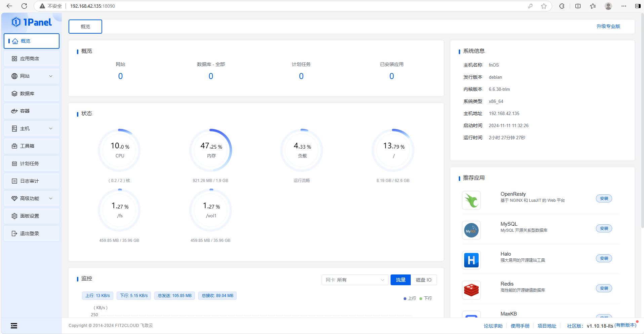Click the MySQL app icon
Viewport: 644px width, 334px height.
click(x=471, y=230)
